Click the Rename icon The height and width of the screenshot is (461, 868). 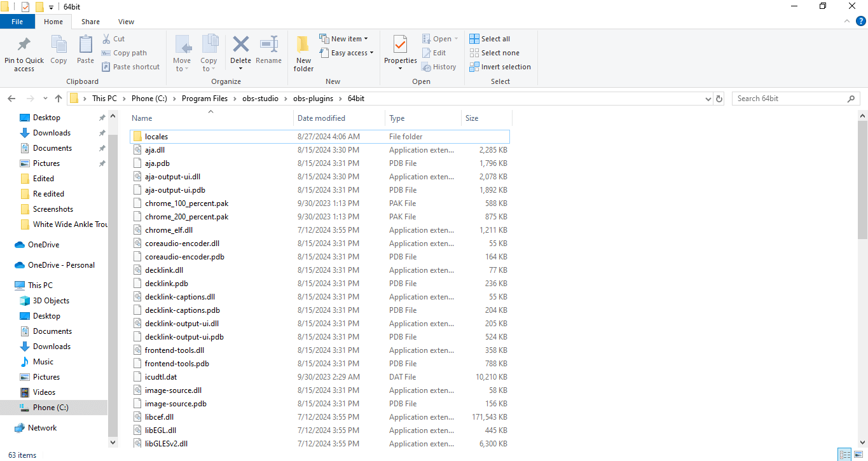269,45
